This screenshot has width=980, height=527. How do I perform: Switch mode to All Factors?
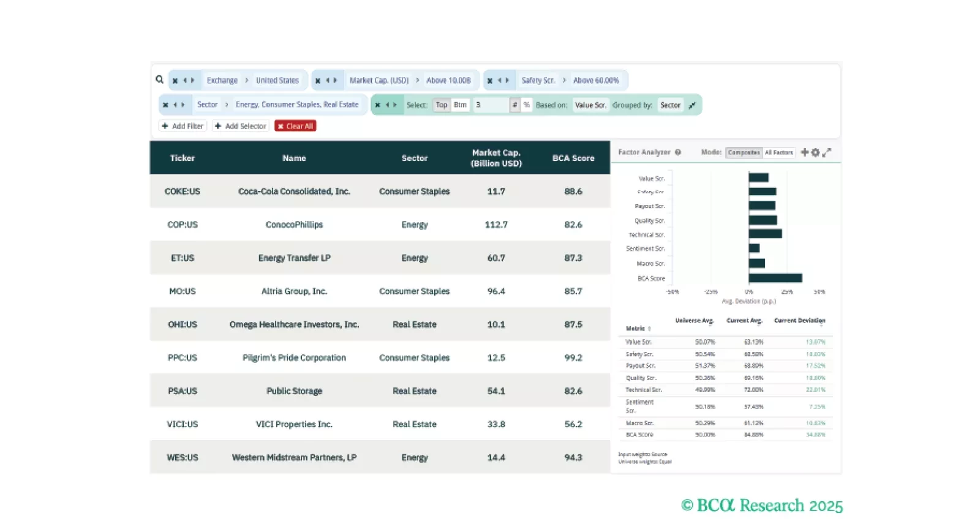pos(778,152)
